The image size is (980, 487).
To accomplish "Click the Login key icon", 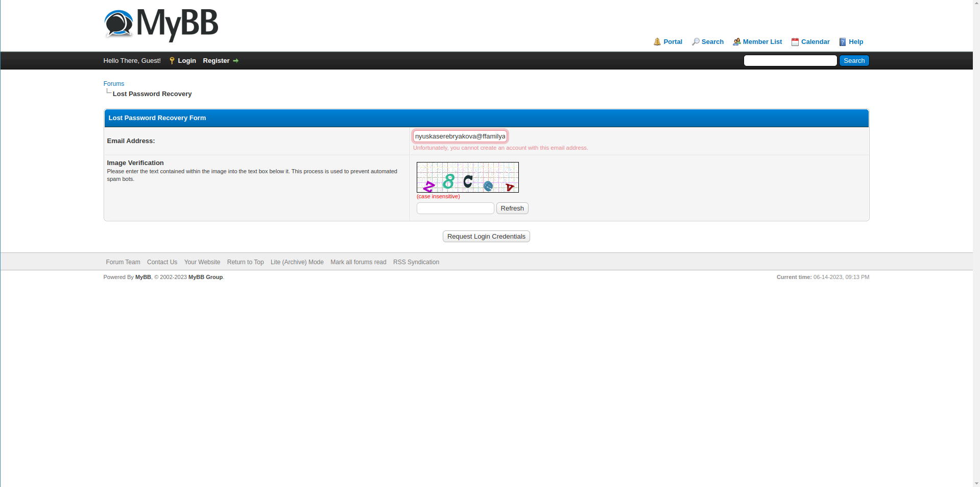I will coord(172,61).
